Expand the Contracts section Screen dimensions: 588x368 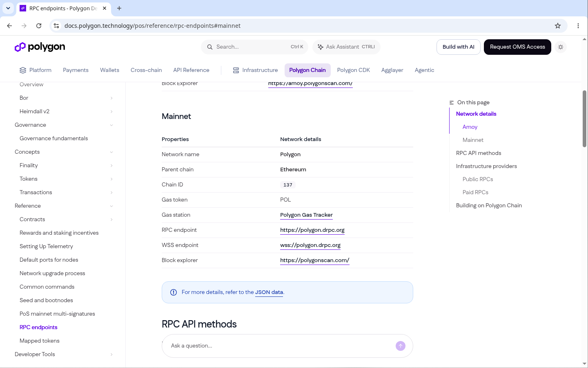[111, 220]
